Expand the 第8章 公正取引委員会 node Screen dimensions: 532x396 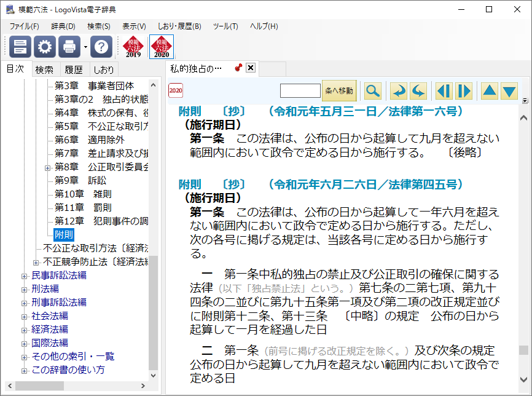point(47,168)
